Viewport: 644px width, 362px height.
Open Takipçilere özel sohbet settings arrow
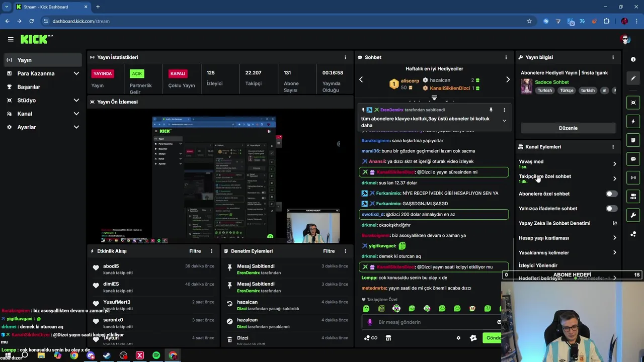[x=614, y=178]
